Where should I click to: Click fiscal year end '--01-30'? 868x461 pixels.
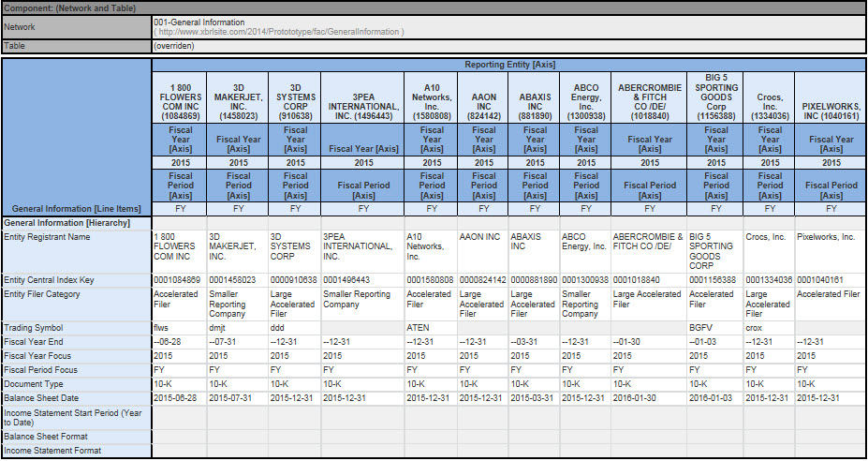[627, 342]
